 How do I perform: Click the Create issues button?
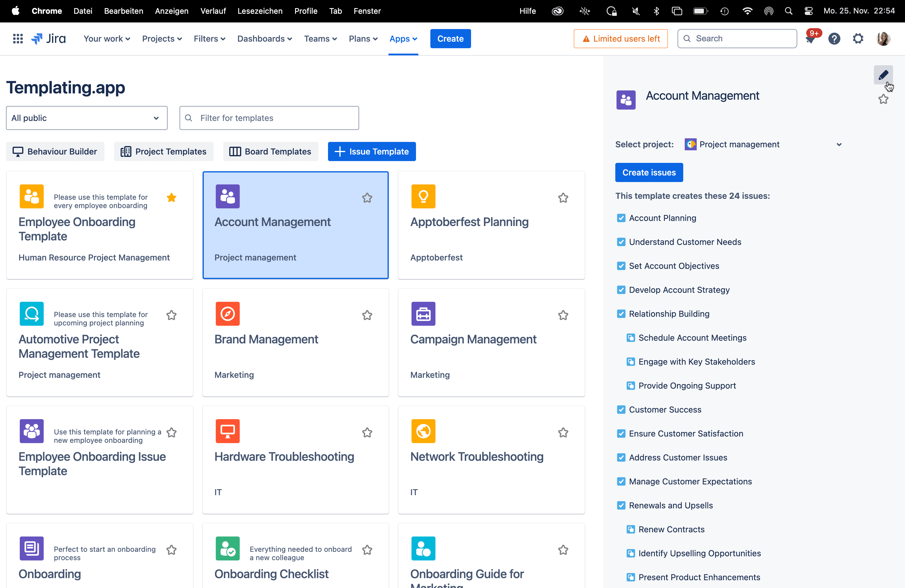[649, 173]
